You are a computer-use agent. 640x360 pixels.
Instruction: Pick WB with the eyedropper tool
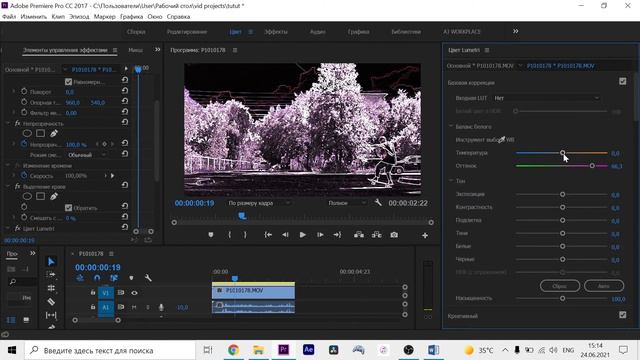pyautogui.click(x=502, y=140)
